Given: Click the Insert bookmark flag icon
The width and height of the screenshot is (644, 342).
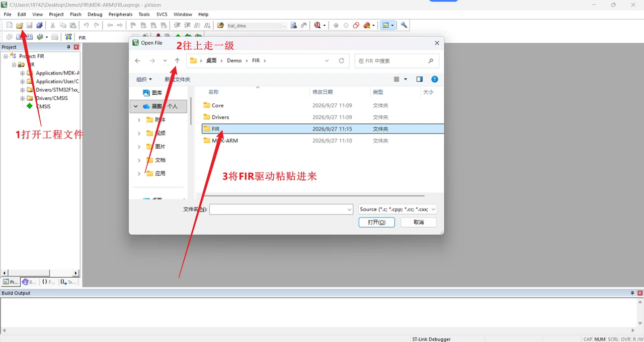Looking at the screenshot, I should coord(133,25).
